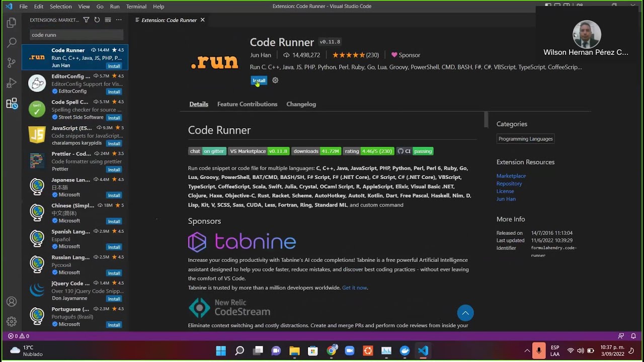
Task: Click the Sponsor link
Action: click(x=406, y=55)
